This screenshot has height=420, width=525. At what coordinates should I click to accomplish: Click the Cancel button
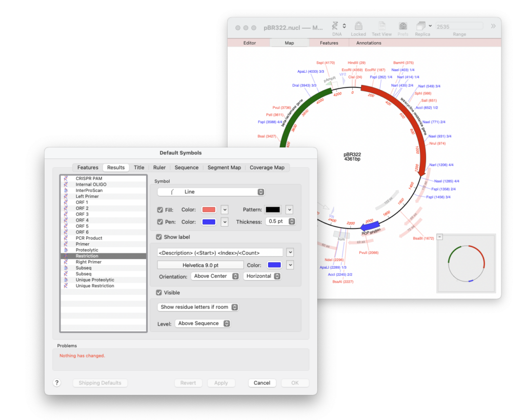tap(262, 383)
